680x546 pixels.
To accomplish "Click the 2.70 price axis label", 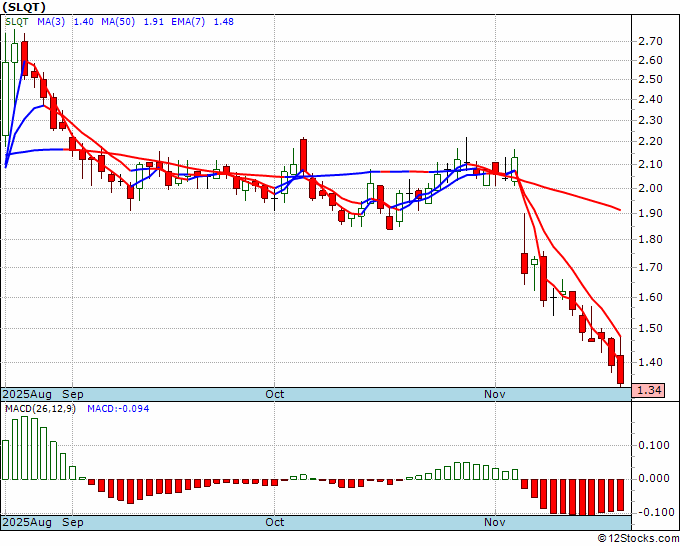I will pyautogui.click(x=651, y=42).
